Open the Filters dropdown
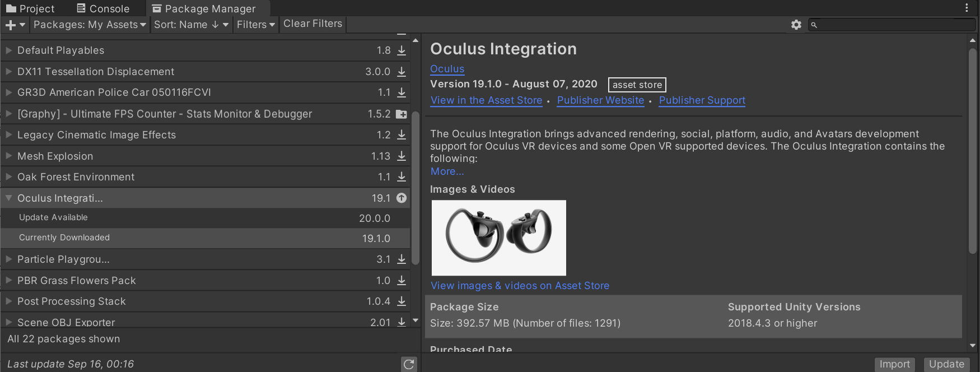Viewport: 980px width, 372px height. [x=255, y=25]
